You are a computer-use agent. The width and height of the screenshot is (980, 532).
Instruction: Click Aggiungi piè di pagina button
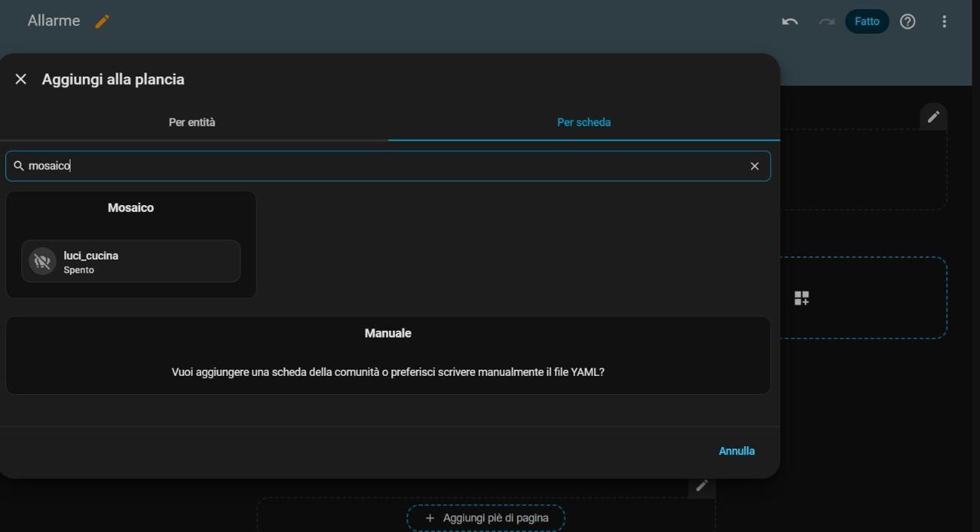coord(486,518)
